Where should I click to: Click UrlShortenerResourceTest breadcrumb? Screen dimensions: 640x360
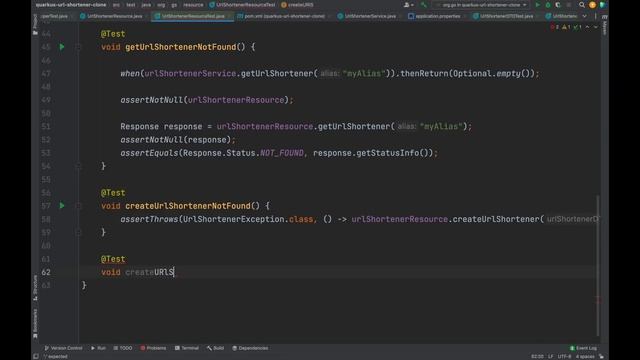pyautogui.click(x=242, y=5)
